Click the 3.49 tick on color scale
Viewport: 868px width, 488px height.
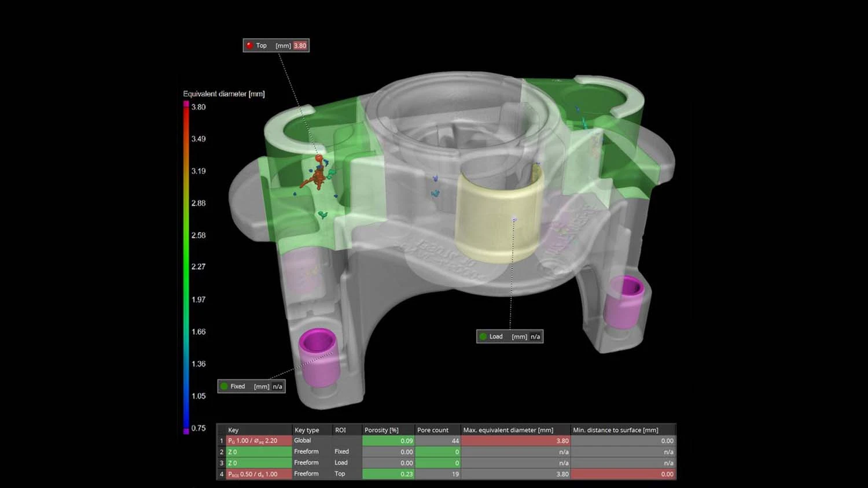(198, 139)
